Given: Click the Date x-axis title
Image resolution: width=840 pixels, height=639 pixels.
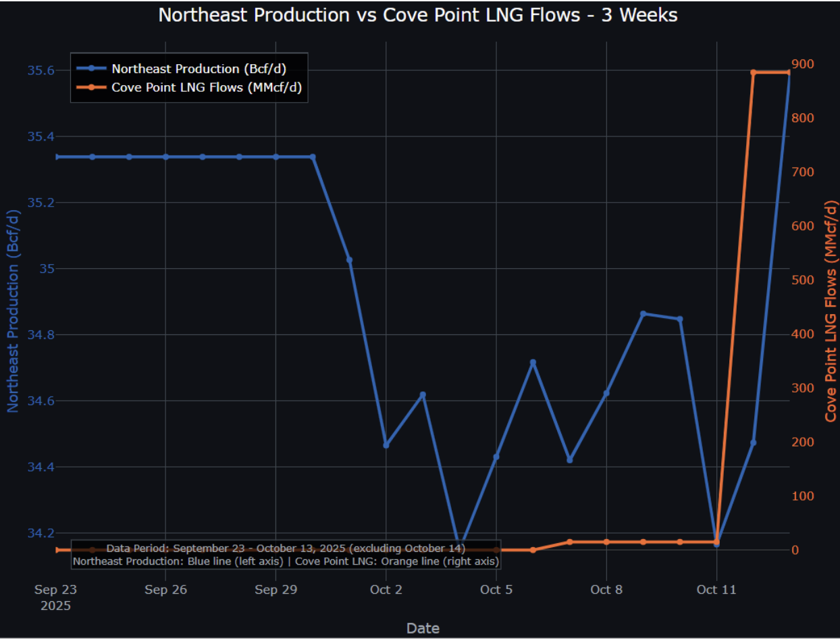Looking at the screenshot, I should tap(423, 628).
